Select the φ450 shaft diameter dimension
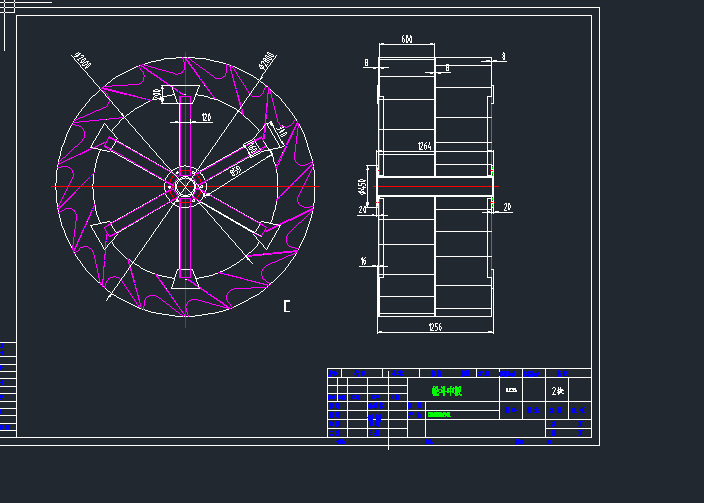This screenshot has width=704, height=503. point(362,186)
